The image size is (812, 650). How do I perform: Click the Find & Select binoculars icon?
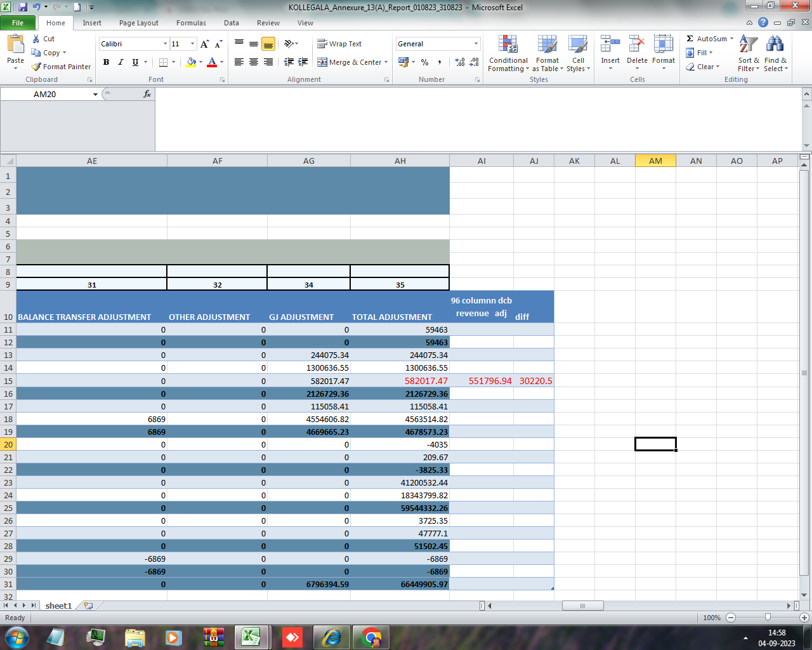point(775,44)
